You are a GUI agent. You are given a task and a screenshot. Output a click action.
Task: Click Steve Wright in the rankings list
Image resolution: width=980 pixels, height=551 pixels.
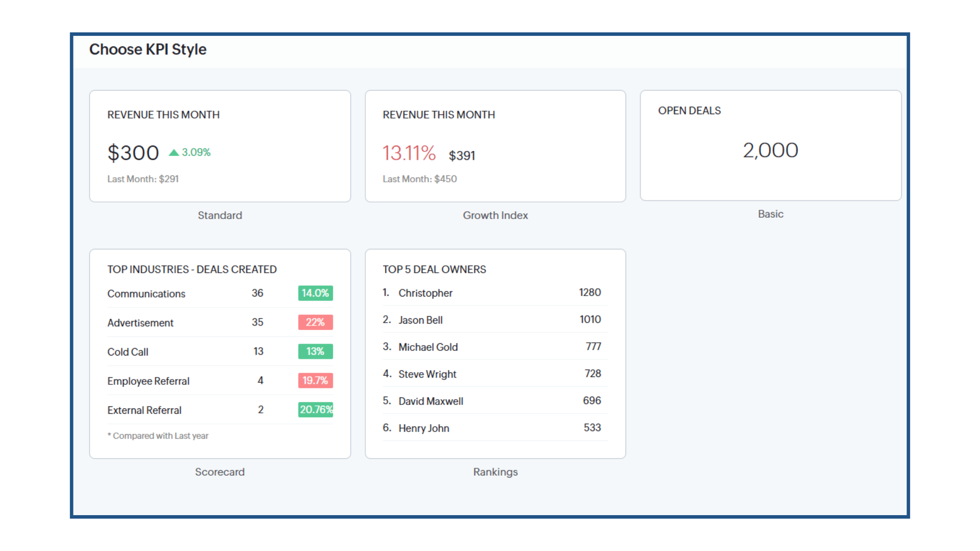pos(427,374)
